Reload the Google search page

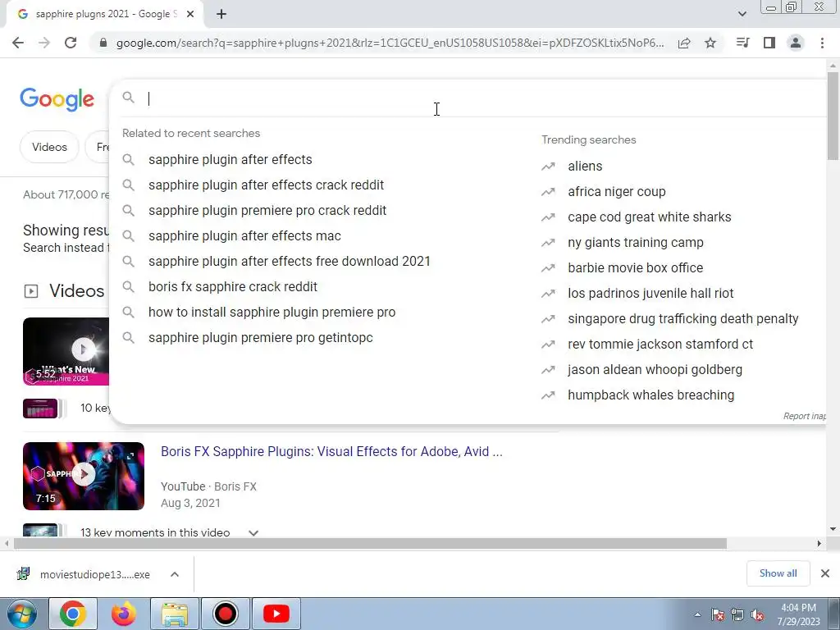[71, 43]
